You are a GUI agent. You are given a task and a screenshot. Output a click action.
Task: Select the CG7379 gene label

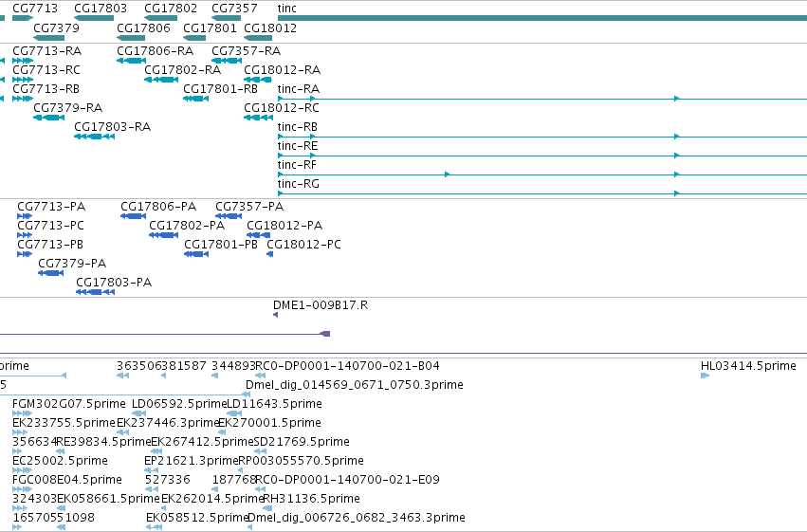[56, 28]
